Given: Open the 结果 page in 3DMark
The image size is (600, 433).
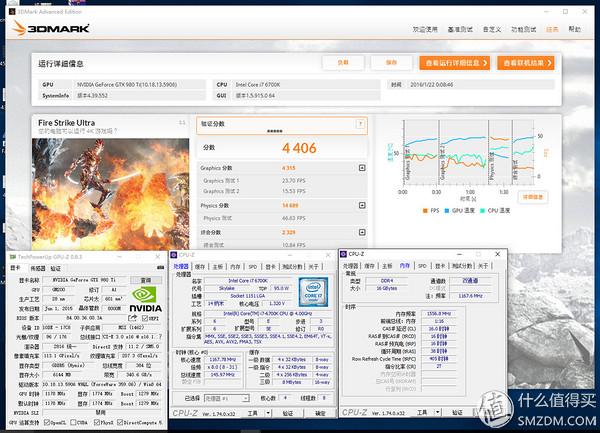Looking at the screenshot, I should pyautogui.click(x=552, y=29).
